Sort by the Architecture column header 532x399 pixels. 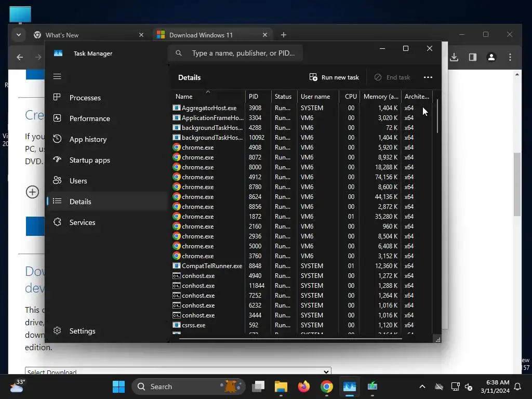click(417, 96)
